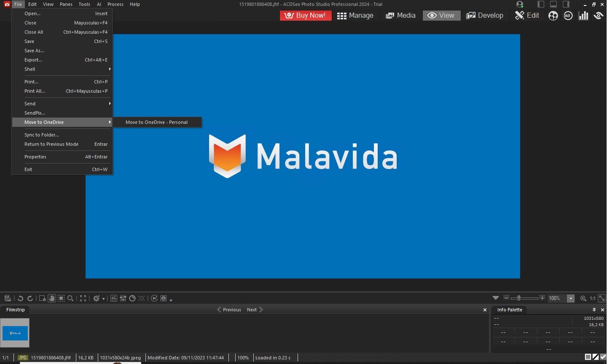Open the Tools menu
The height and width of the screenshot is (364, 607).
click(84, 4)
